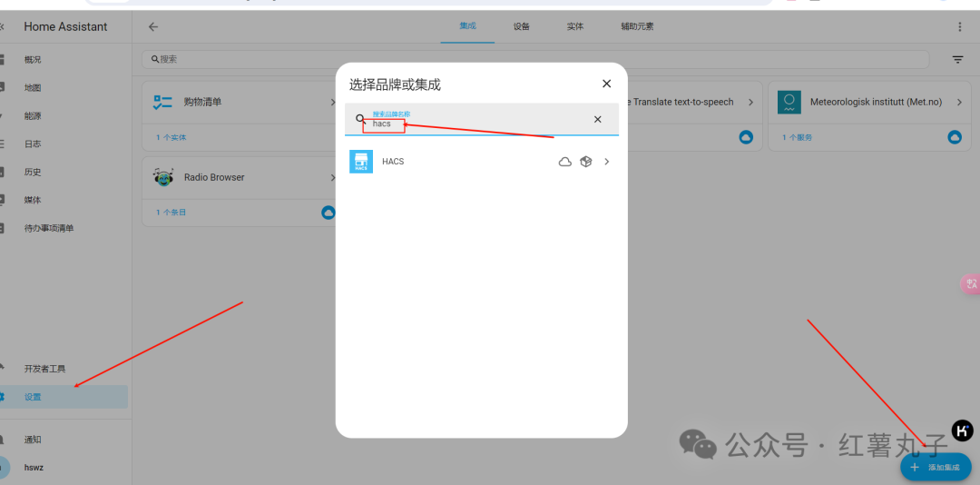Click the HACS store logo icon
The height and width of the screenshot is (485, 980).
361,162
